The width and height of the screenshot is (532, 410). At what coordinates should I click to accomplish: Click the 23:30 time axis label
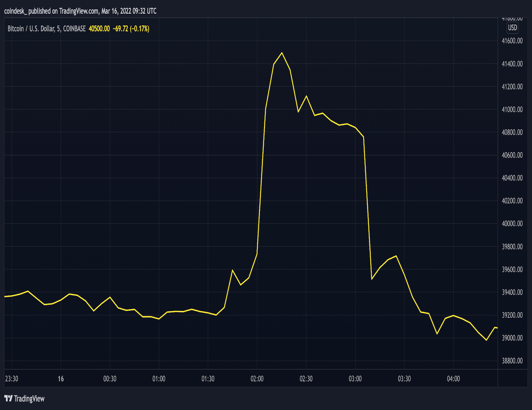pyautogui.click(x=11, y=378)
